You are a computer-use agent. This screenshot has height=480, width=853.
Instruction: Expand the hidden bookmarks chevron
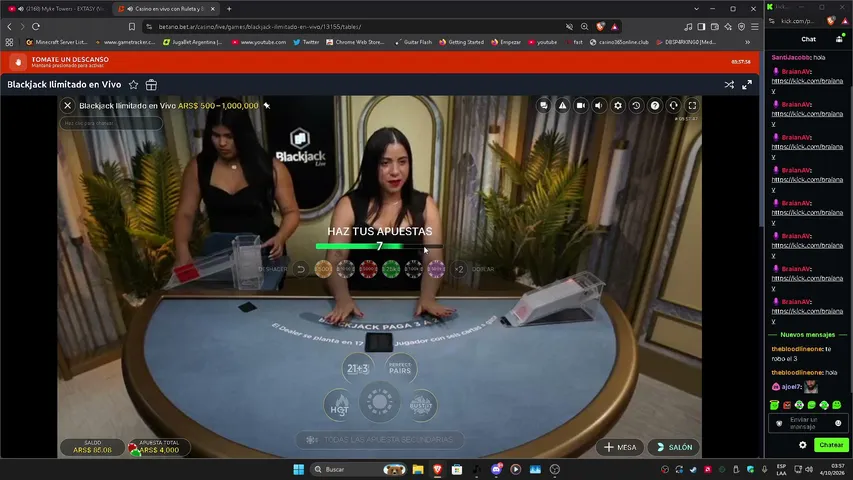pyautogui.click(x=747, y=42)
